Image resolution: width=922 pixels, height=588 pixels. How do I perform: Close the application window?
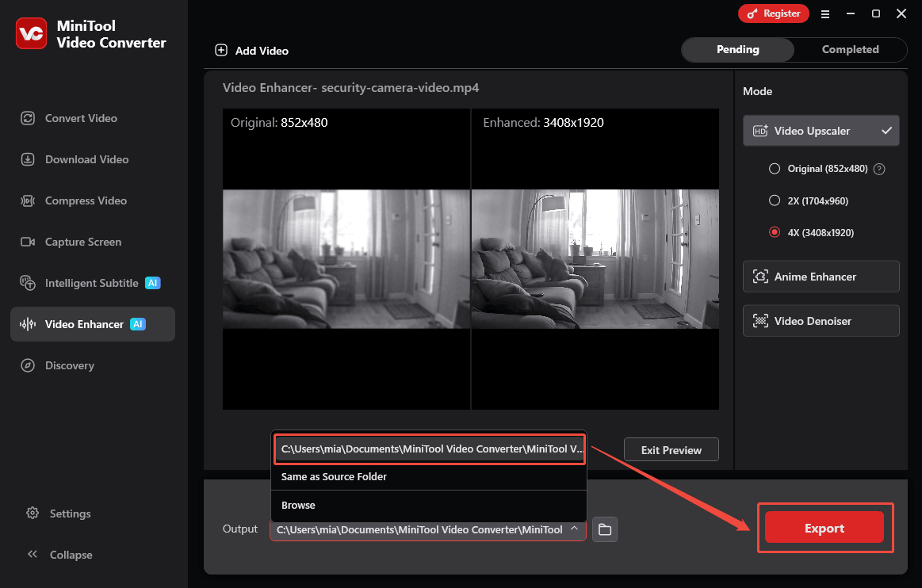point(901,13)
